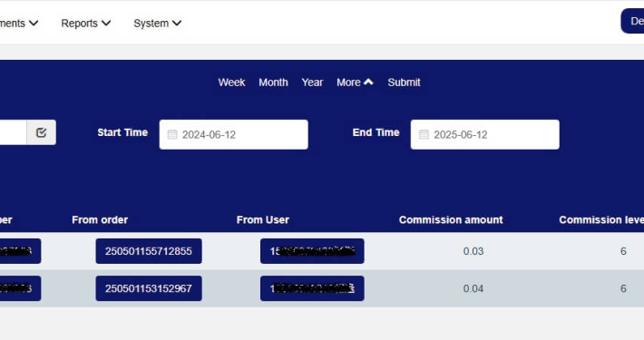The width and height of the screenshot is (644, 340).
Task: Select the Week filter
Action: (231, 83)
